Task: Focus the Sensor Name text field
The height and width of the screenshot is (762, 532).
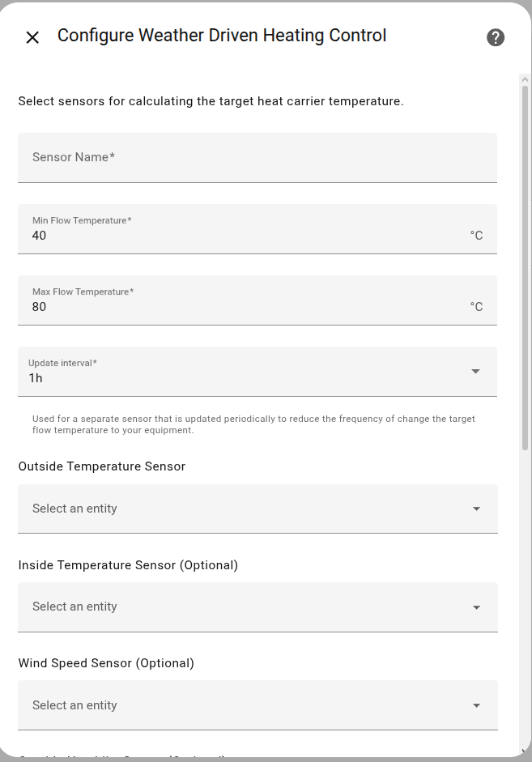Action: click(x=257, y=158)
